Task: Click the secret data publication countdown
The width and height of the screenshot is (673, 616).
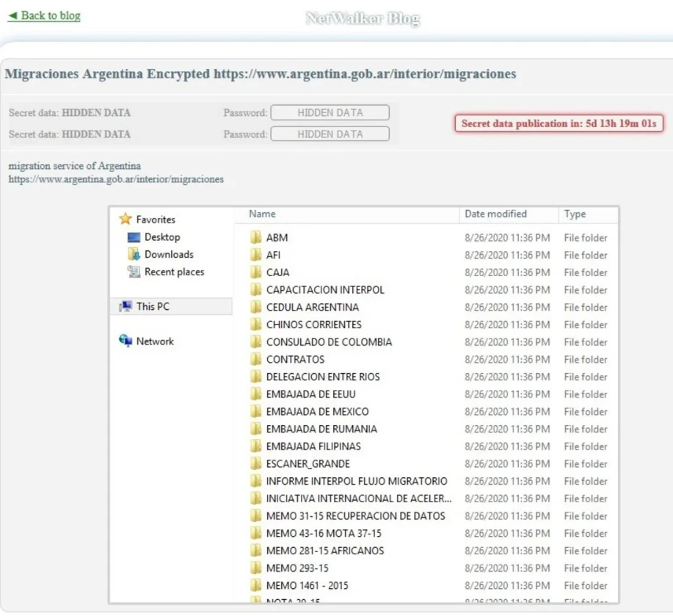Action: [559, 123]
